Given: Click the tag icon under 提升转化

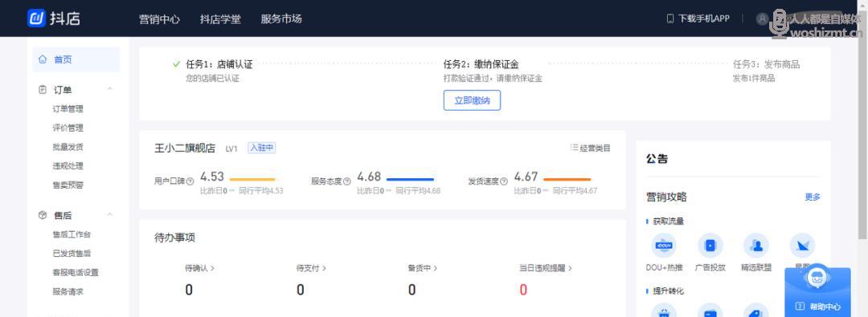Looking at the screenshot, I should pos(756,311).
